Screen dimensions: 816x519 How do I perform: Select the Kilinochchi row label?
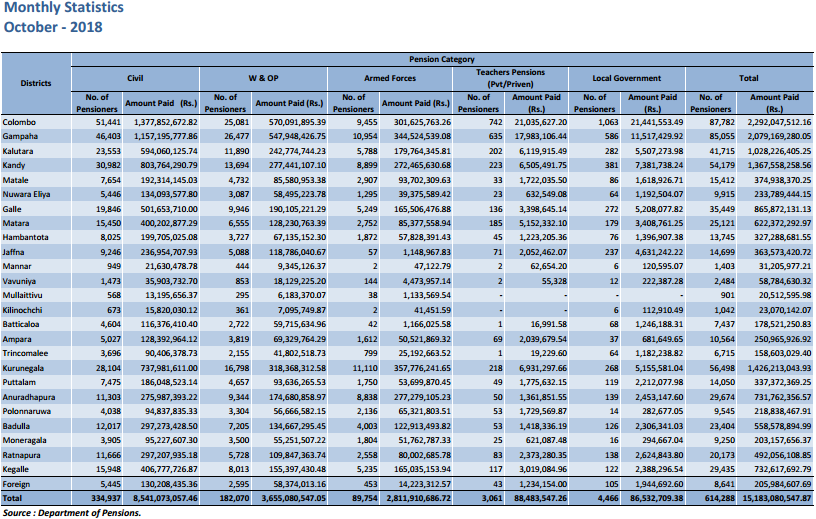(x=22, y=310)
